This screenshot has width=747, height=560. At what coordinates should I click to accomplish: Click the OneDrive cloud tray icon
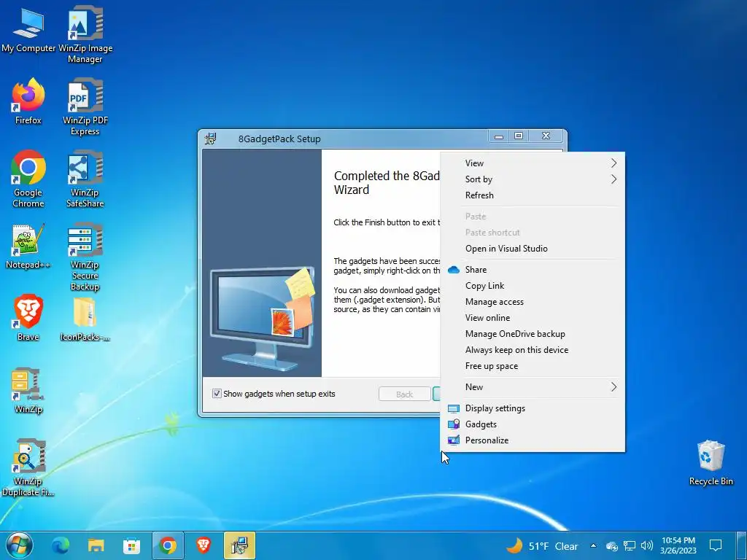tap(612, 546)
